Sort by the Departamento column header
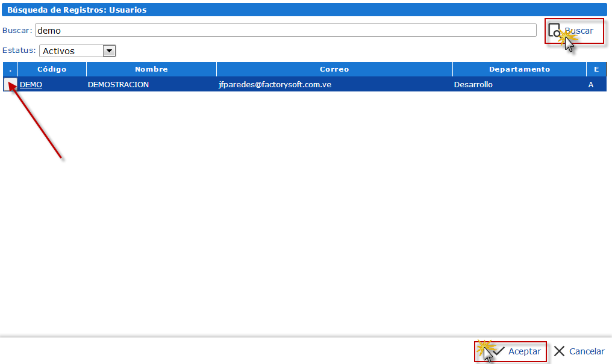The width and height of the screenshot is (612, 364). [x=519, y=69]
